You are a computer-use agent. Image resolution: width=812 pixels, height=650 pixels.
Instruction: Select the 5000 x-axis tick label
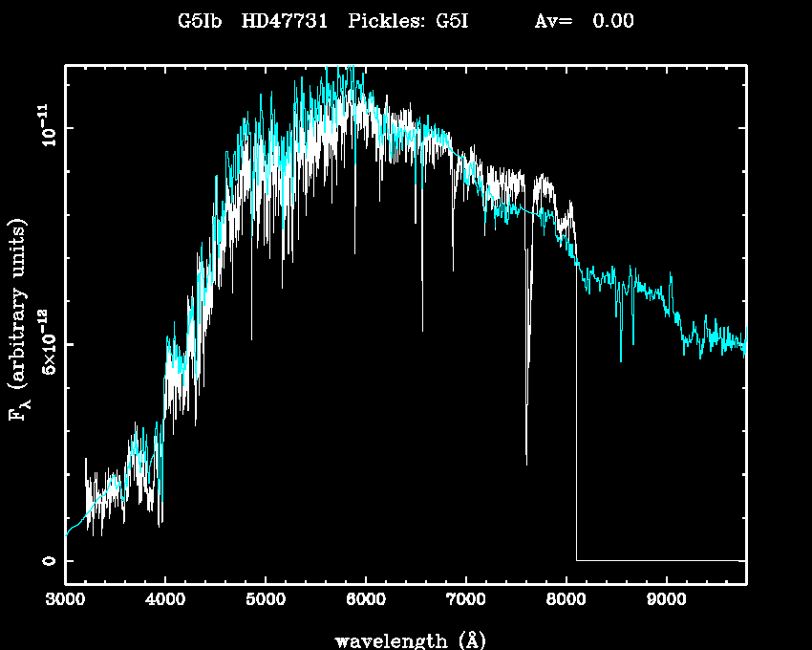coord(265,602)
